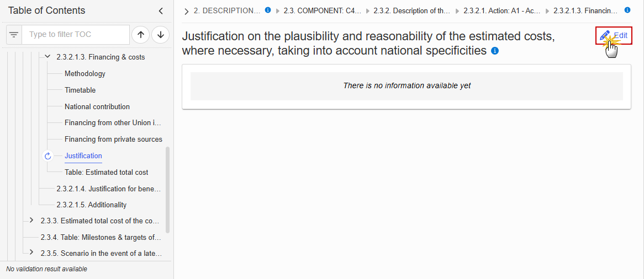Open 2.3. COMPONENT breadcrumb link

tap(323, 10)
